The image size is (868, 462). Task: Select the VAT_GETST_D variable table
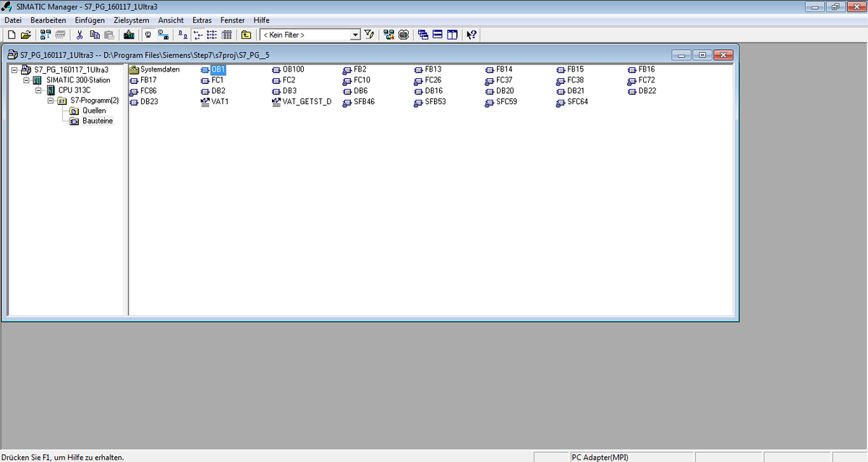306,102
